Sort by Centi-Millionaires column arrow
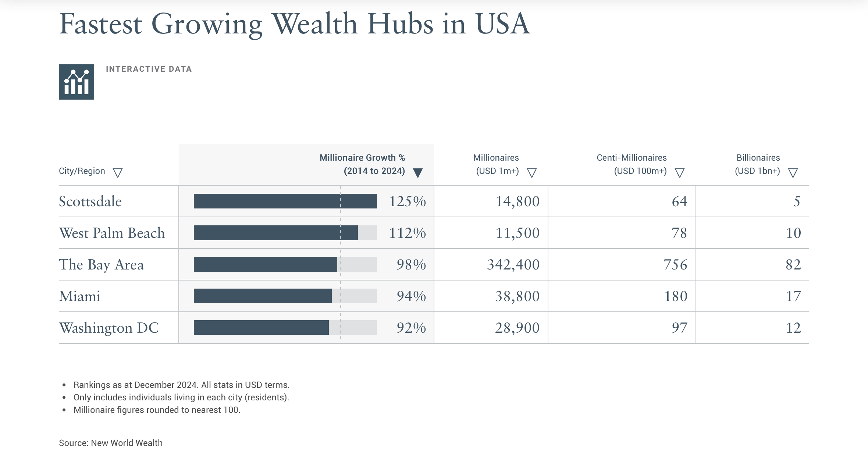The height and width of the screenshot is (450, 868). point(679,172)
